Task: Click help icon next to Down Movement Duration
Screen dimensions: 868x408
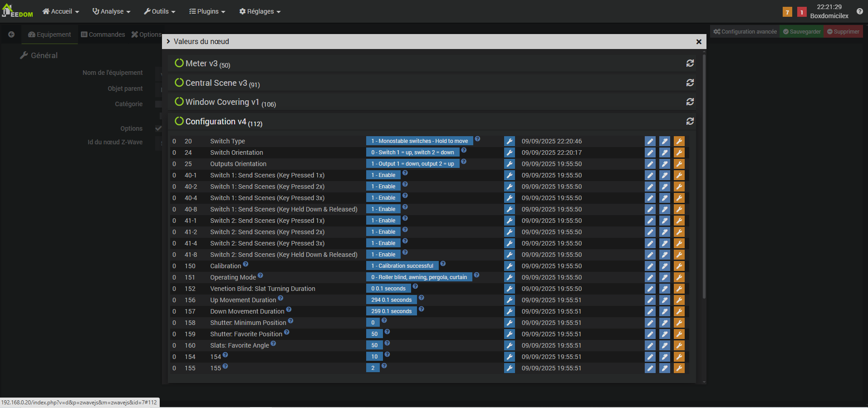Action: pos(289,310)
